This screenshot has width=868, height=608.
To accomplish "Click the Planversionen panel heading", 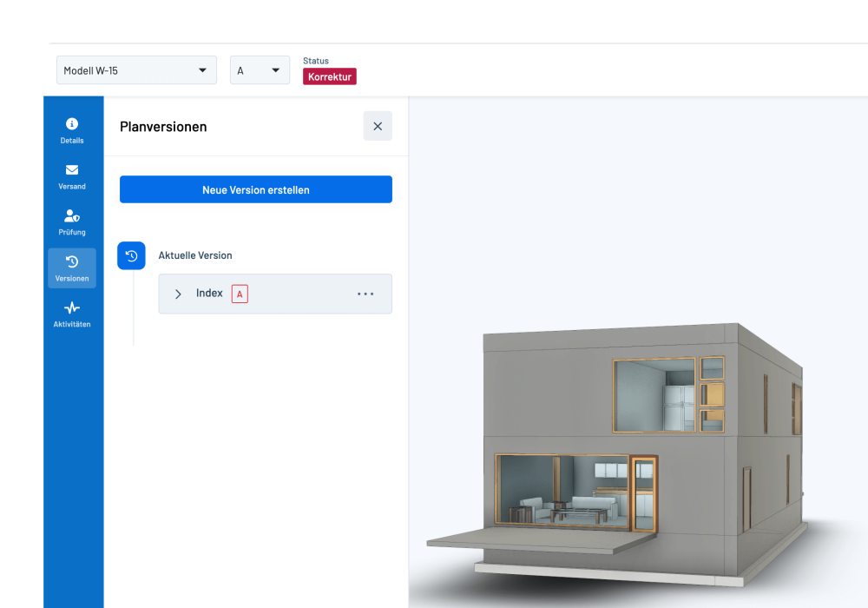I will point(163,127).
